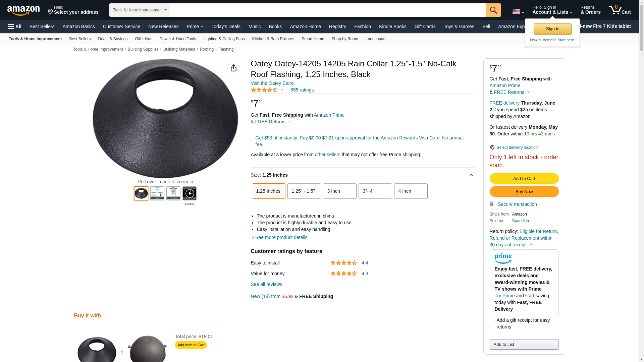Expand the Add to List dropdown
The image size is (644, 362).
pos(524,344)
